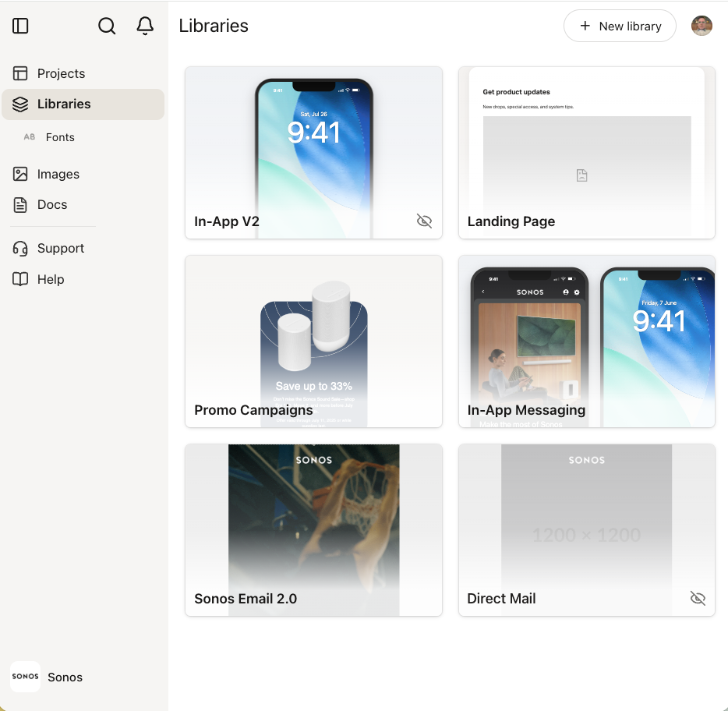Create a new library
This screenshot has width=728, height=711.
tap(620, 26)
